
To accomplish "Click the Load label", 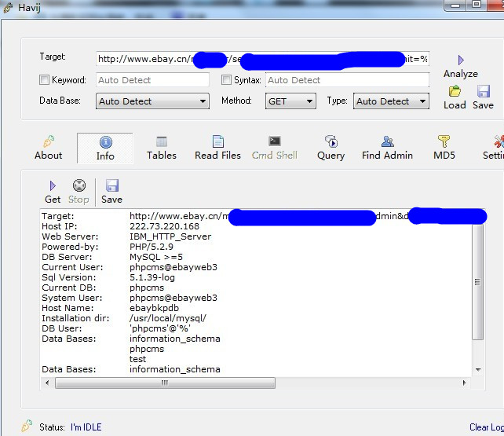I will 455,105.
